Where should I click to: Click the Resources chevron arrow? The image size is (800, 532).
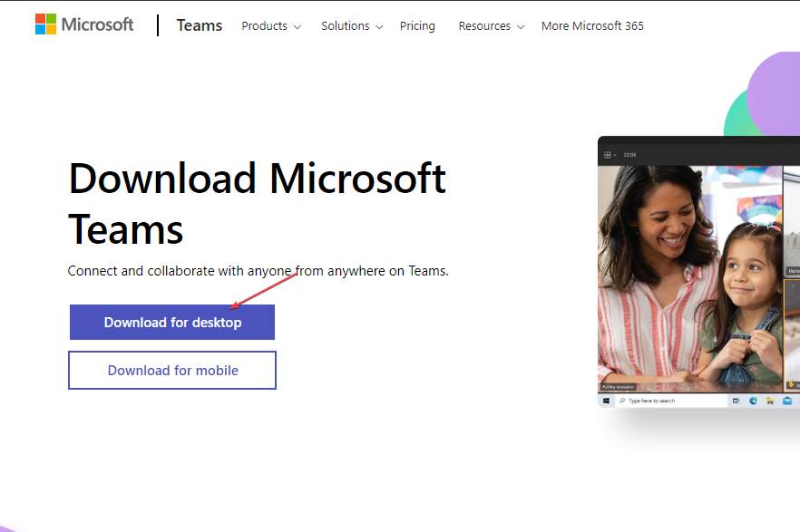click(521, 27)
